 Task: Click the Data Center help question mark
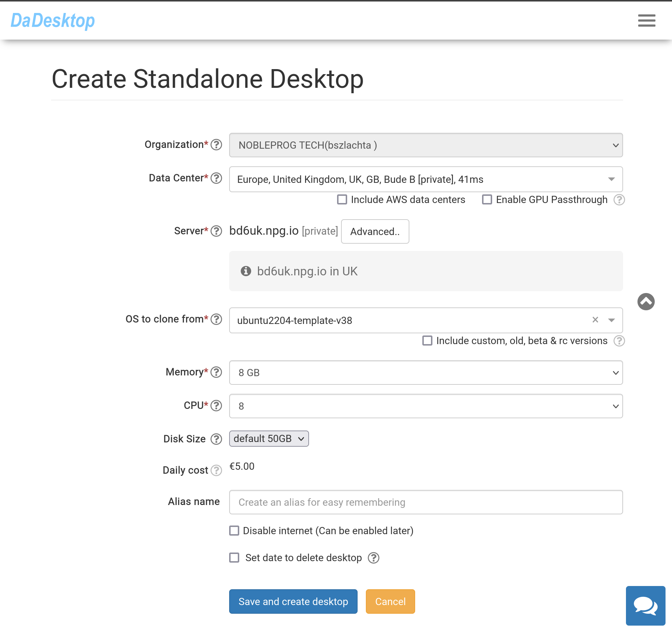[216, 178]
